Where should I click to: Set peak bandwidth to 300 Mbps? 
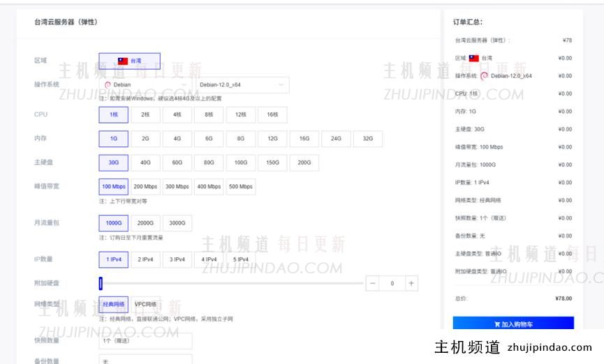coord(177,187)
